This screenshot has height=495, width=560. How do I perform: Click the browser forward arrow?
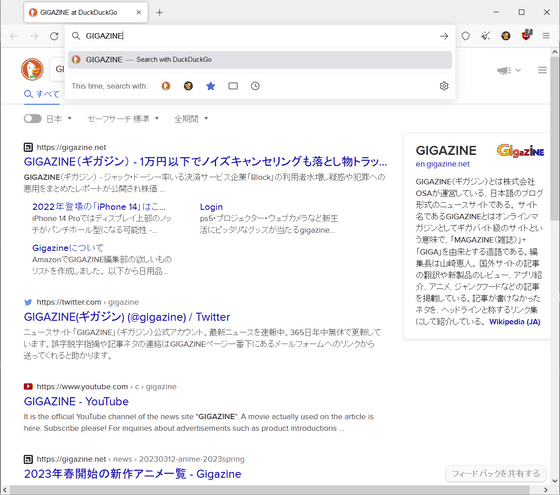coord(34,36)
